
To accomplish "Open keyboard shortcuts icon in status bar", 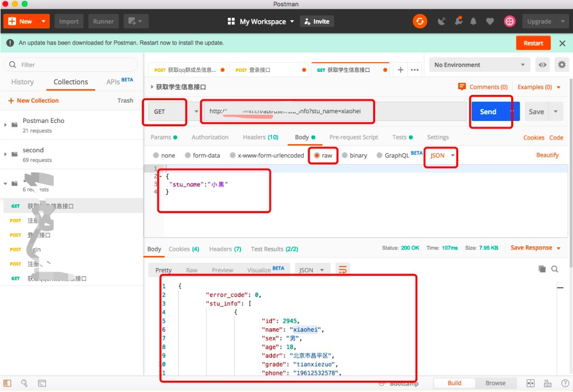I will [x=547, y=383].
